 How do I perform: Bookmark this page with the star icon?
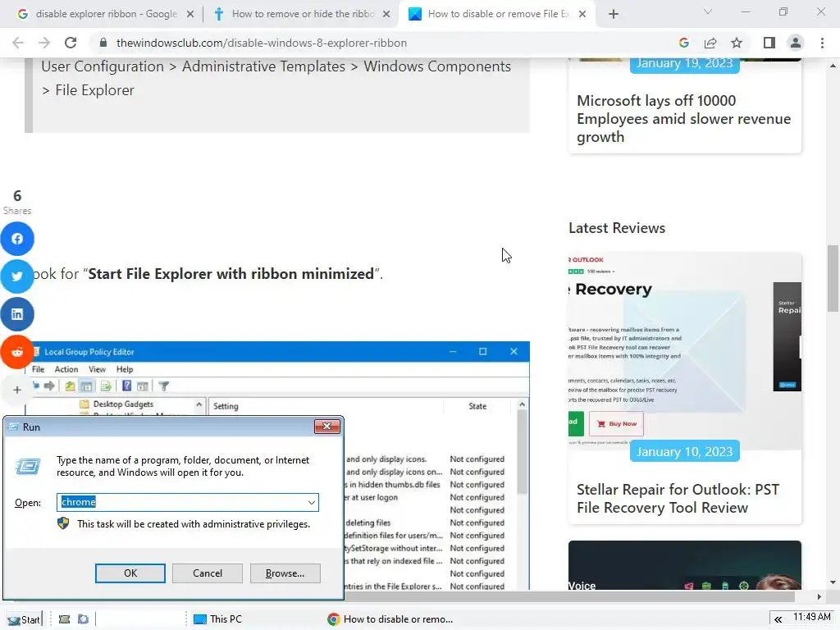tap(737, 43)
